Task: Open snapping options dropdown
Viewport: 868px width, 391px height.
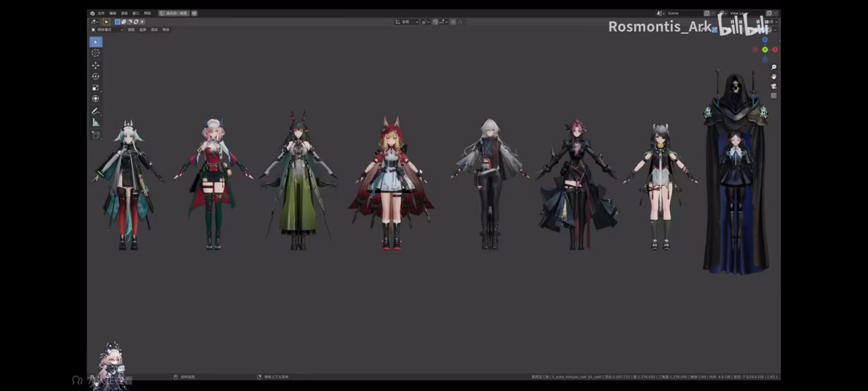Action: point(443,22)
